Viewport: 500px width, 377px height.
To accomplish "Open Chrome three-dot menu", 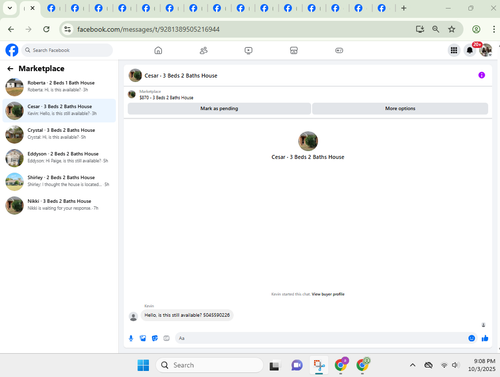I will click(x=494, y=29).
